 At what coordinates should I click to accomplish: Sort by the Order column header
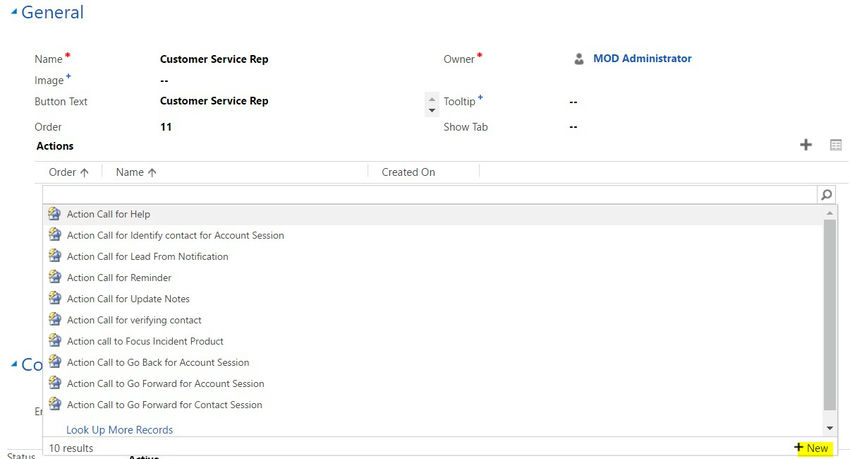click(x=69, y=172)
